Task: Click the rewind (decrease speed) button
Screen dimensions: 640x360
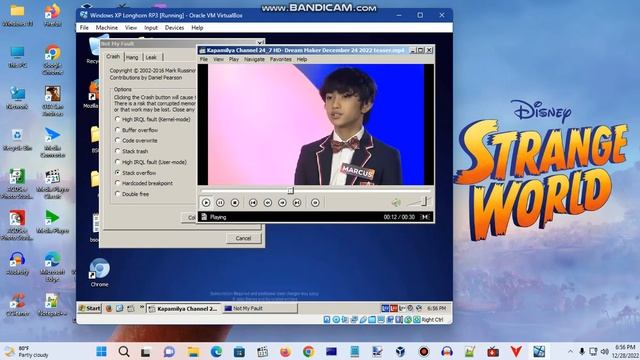Action: point(268,202)
